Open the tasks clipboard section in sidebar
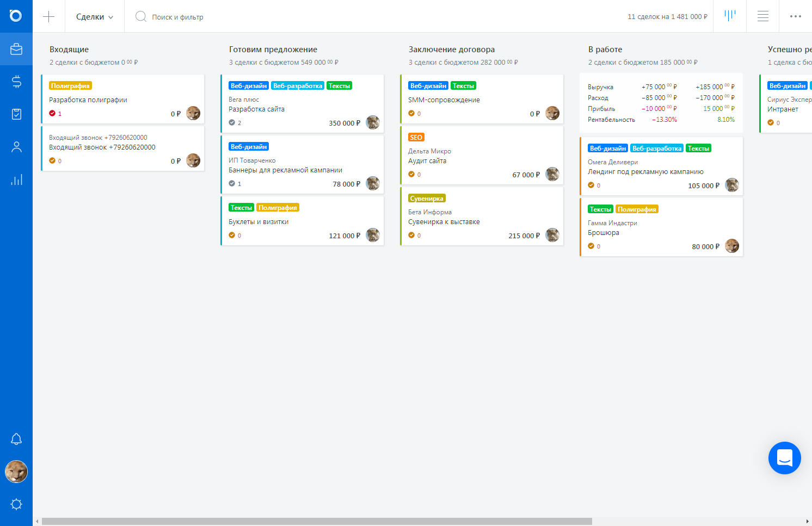 tap(16, 114)
